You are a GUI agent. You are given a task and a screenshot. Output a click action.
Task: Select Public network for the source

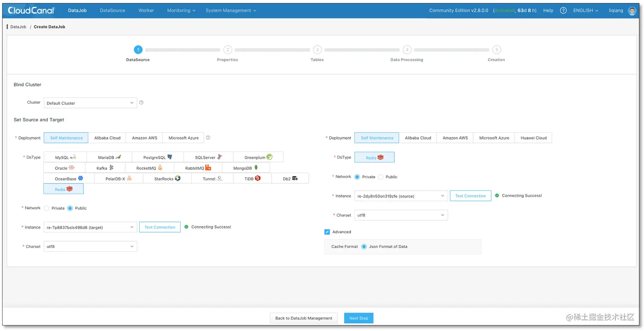coord(70,208)
